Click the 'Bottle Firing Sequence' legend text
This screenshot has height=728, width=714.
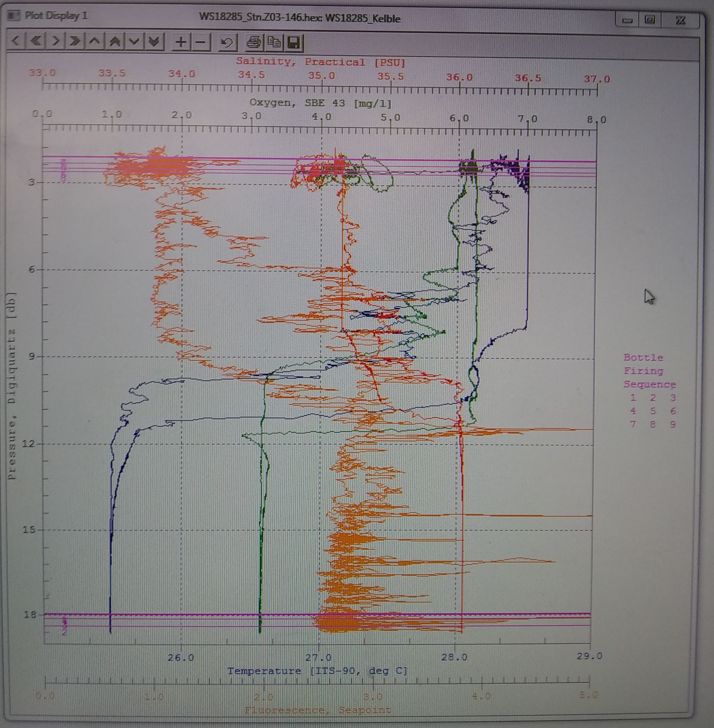pos(649,371)
